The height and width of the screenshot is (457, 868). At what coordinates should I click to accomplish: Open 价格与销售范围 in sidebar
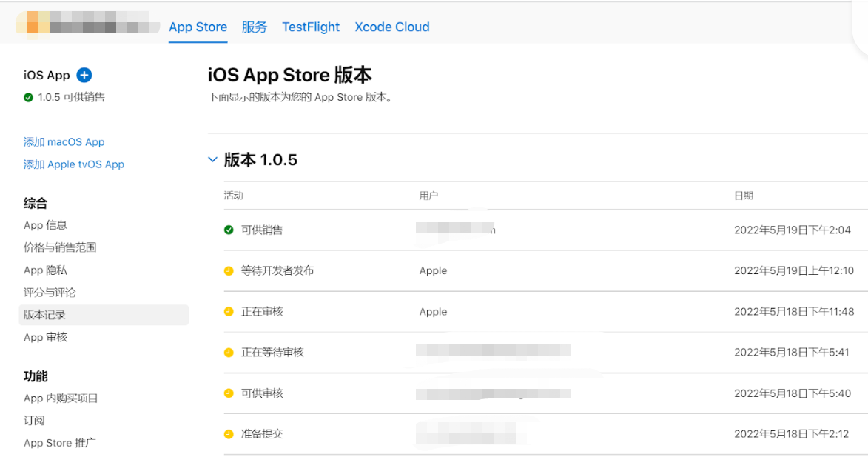click(60, 247)
